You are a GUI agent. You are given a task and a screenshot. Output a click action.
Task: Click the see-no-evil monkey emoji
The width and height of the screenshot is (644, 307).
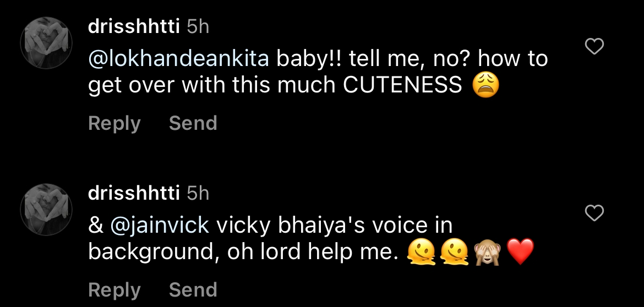(x=487, y=252)
